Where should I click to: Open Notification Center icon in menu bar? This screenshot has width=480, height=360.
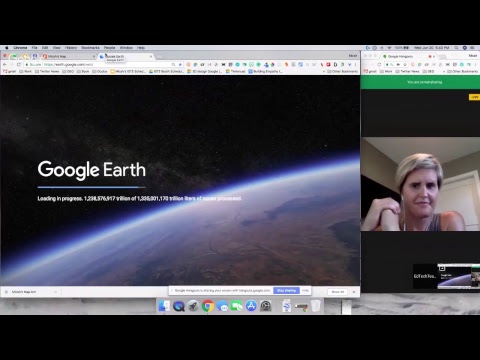(x=472, y=48)
